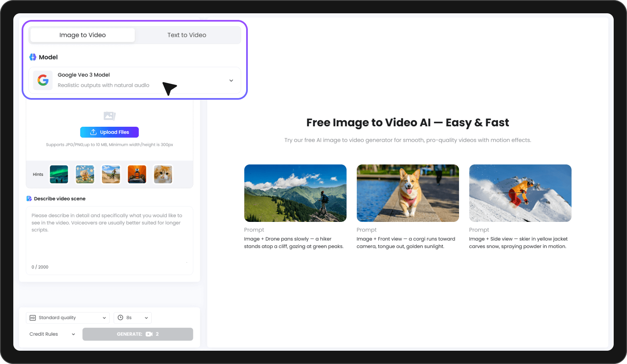The image size is (627, 364).
Task: Click the image placeholder icon above Upload Files
Action: [x=109, y=116]
